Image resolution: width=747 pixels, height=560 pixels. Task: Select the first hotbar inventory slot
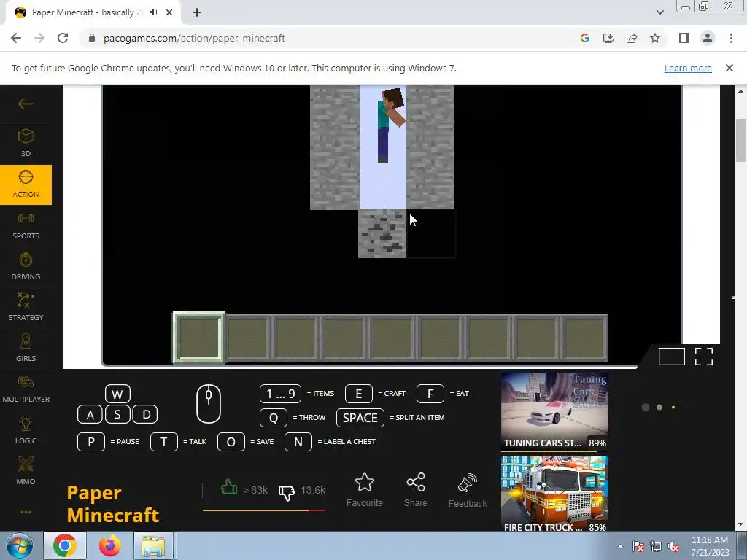pyautogui.click(x=198, y=338)
